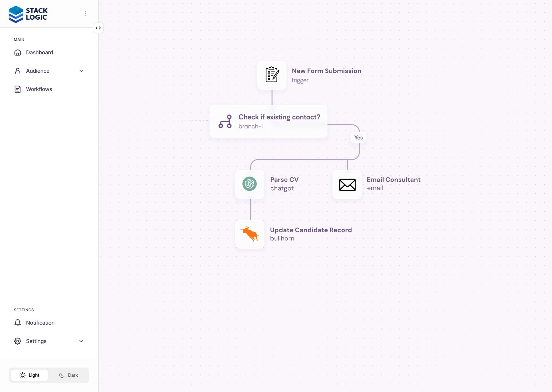This screenshot has width=552, height=392.
Task: Click the Email Consultant envelope icon
Action: pyautogui.click(x=347, y=185)
